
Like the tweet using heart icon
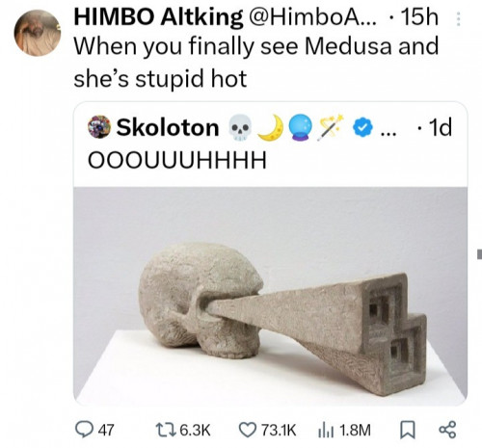click(x=248, y=430)
